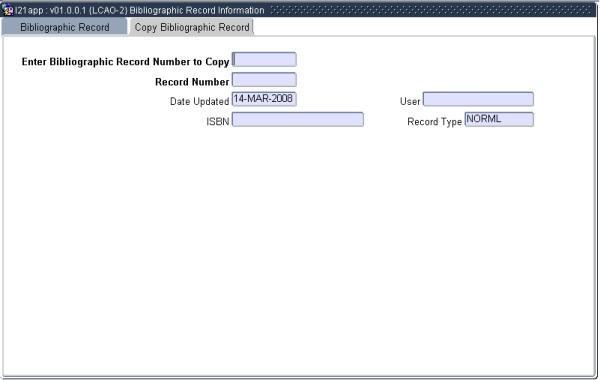Click the 'Record Number' label
The width and height of the screenshot is (600, 380).
(x=192, y=82)
